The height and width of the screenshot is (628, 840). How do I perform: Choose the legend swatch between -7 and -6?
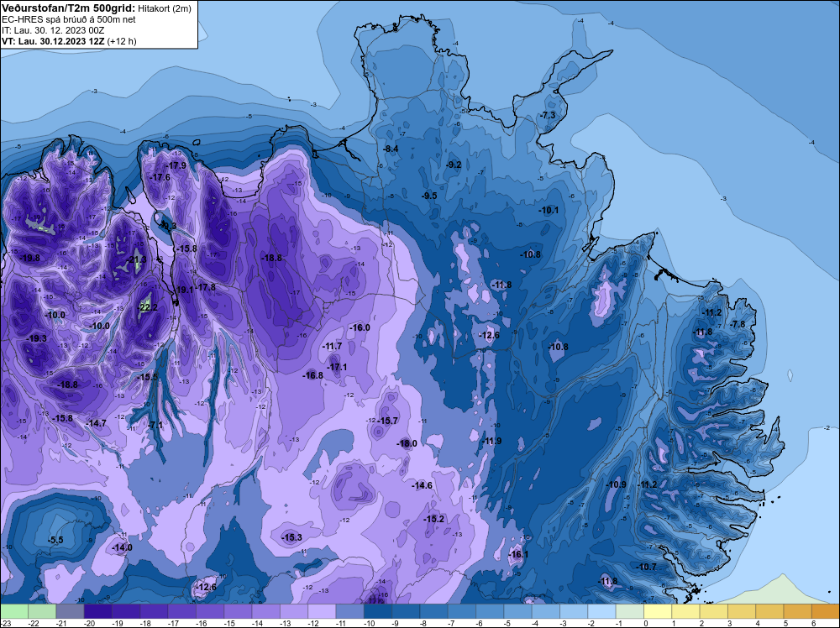point(461,611)
